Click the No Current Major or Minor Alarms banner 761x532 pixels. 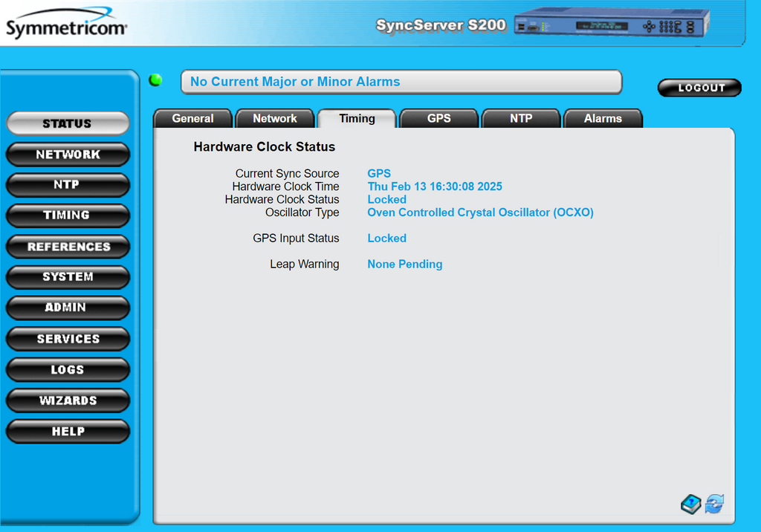tap(401, 82)
